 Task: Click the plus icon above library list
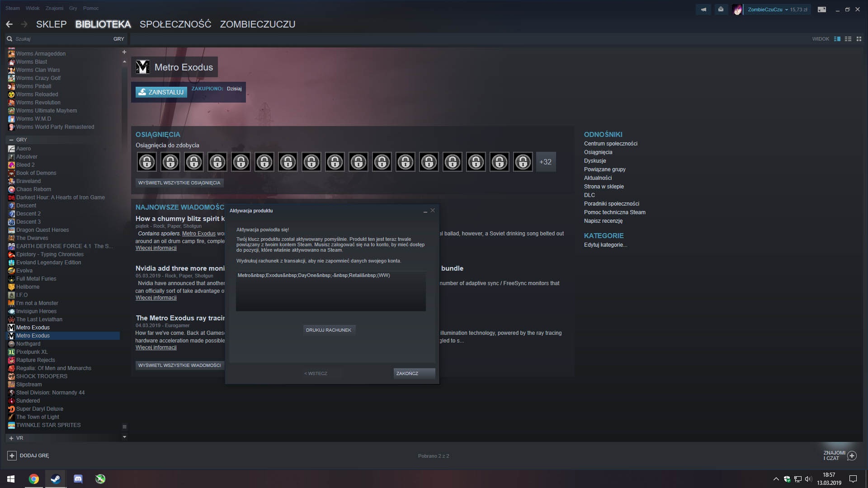pos(124,52)
